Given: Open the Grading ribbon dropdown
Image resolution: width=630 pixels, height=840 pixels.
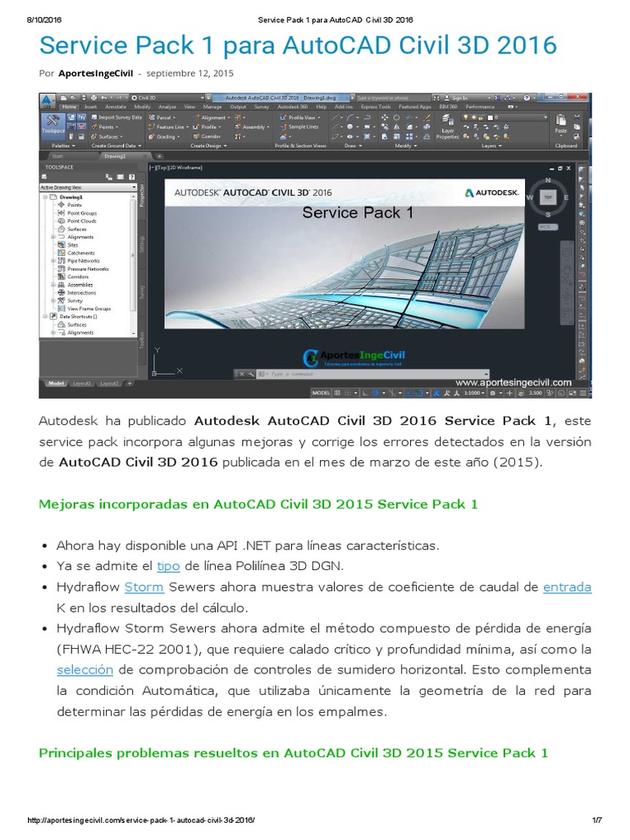Looking at the screenshot, I should (163, 137).
